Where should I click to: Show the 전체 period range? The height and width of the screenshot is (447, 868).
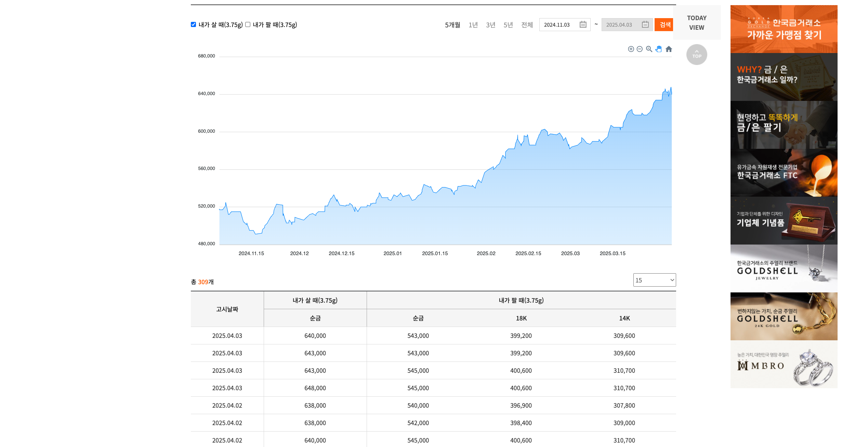pos(527,25)
